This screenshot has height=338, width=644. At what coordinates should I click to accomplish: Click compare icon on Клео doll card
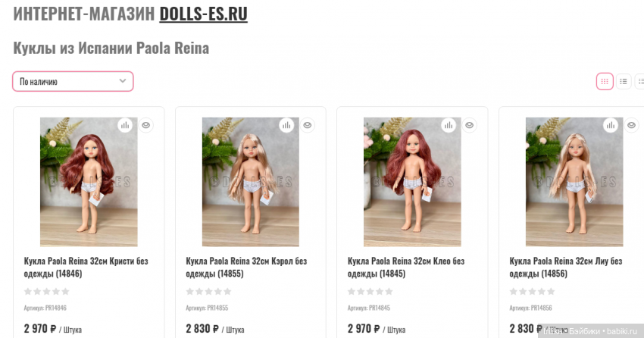pos(449,125)
